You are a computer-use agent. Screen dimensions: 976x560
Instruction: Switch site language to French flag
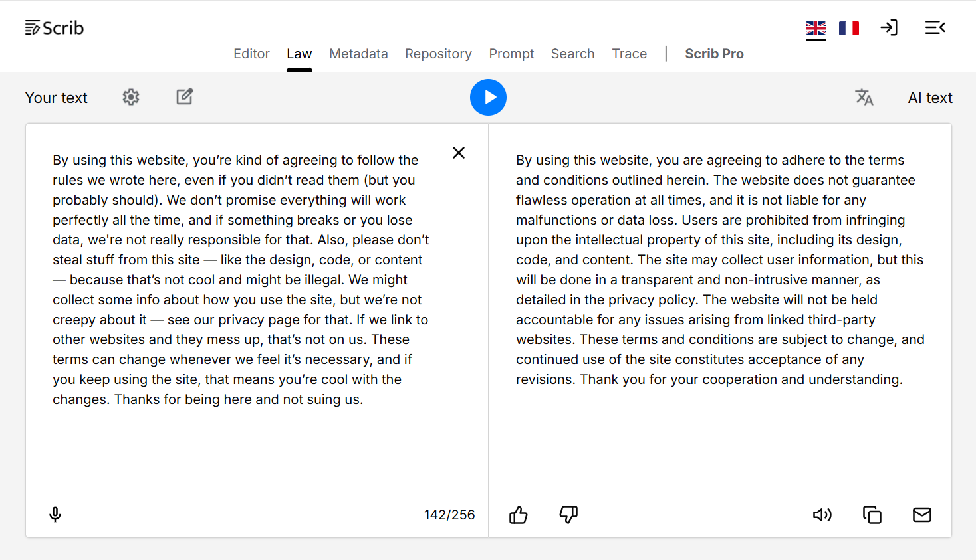pos(849,28)
